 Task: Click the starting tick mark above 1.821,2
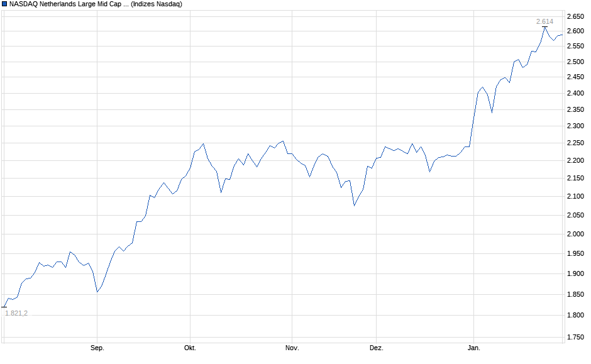(4, 307)
